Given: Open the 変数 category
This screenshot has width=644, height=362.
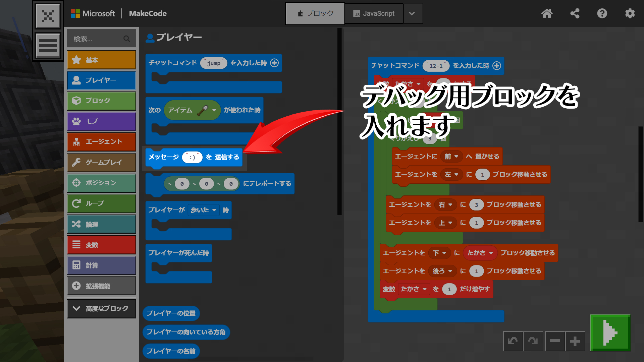Looking at the screenshot, I should pos(101,245).
